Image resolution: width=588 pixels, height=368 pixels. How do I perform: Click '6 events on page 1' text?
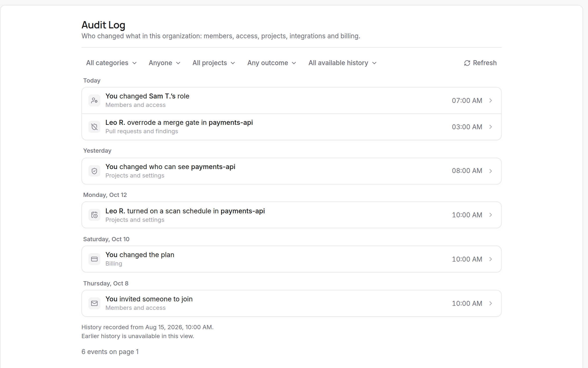pos(110,352)
